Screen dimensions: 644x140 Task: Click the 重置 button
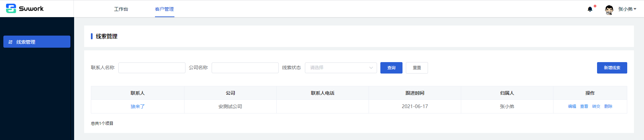[x=417, y=68]
